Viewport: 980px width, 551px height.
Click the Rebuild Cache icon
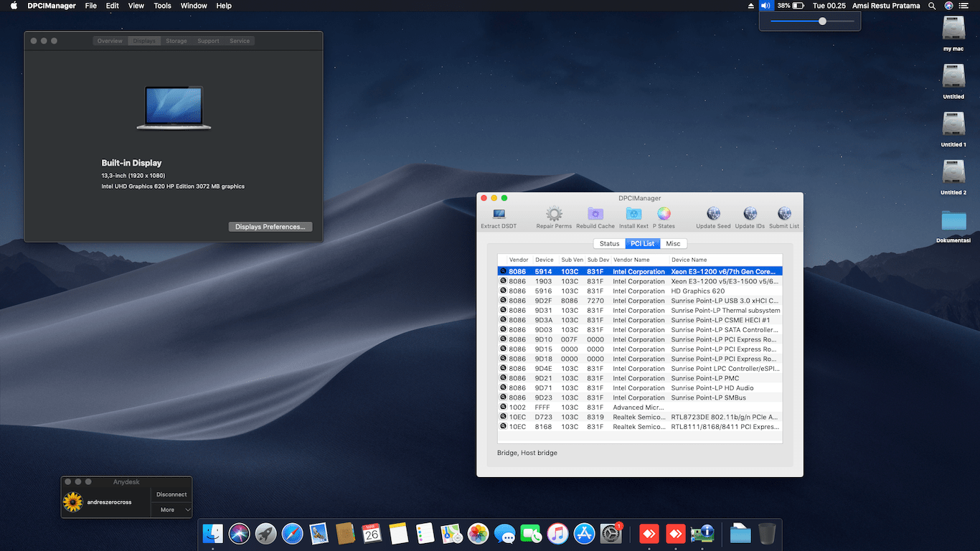(x=595, y=215)
